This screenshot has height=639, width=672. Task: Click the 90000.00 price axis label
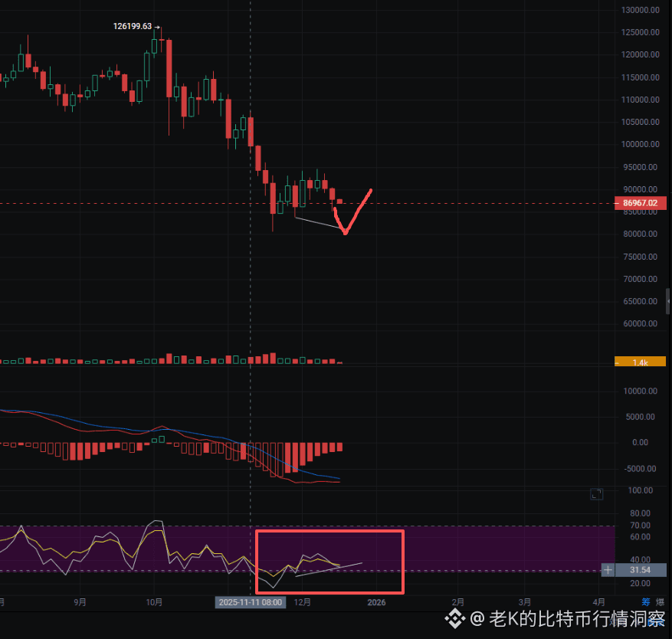[641, 189]
